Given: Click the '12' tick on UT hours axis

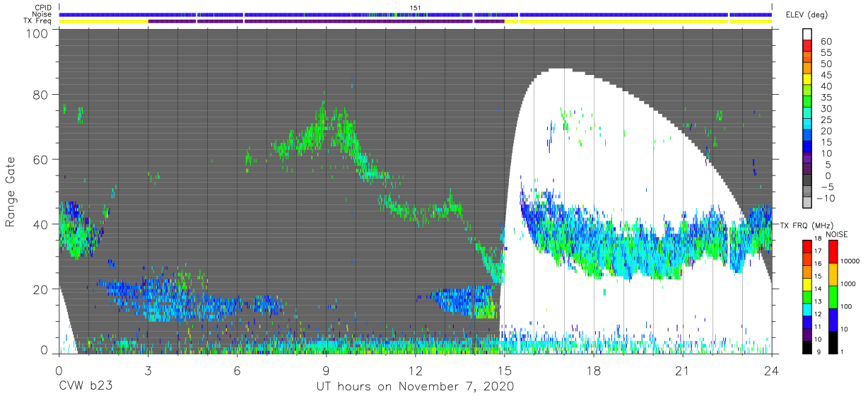Looking at the screenshot, I should (x=415, y=369).
